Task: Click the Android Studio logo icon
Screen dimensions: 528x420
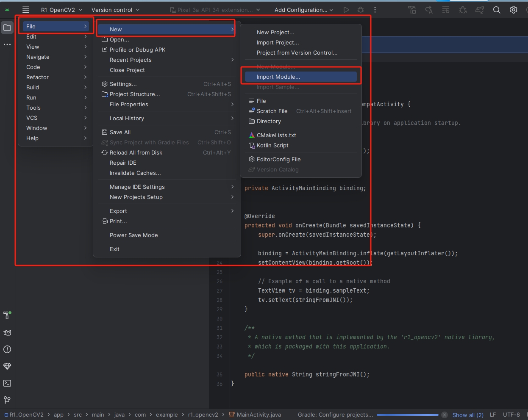Action: pos(7,10)
